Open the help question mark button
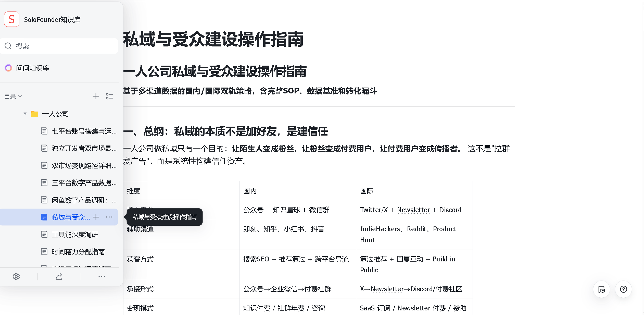Screen dimensions: 644x315 (x=624, y=289)
